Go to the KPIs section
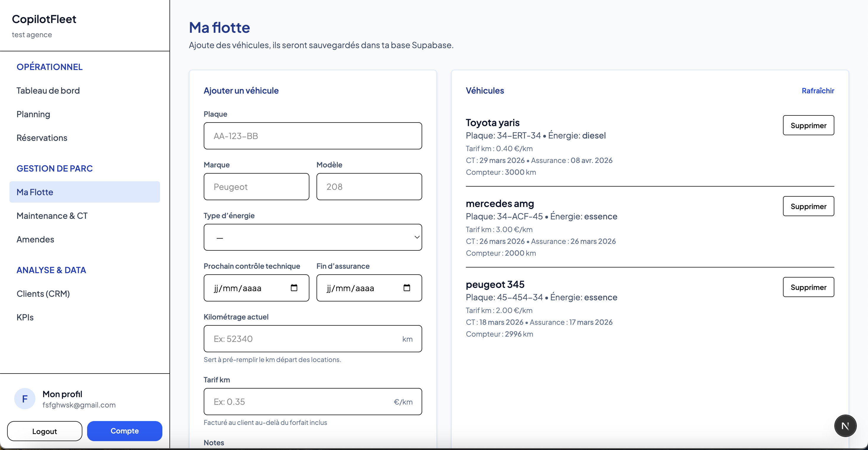The image size is (868, 450). [25, 317]
